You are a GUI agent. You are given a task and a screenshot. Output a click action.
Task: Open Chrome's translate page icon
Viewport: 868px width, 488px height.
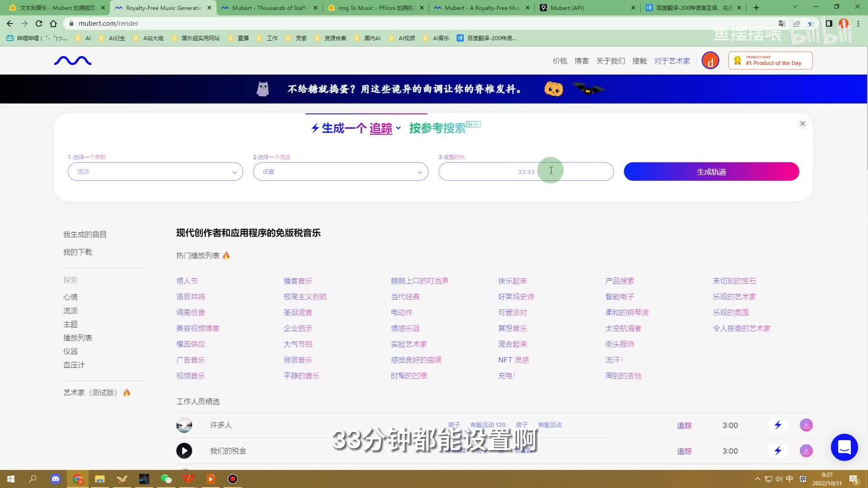pos(782,23)
